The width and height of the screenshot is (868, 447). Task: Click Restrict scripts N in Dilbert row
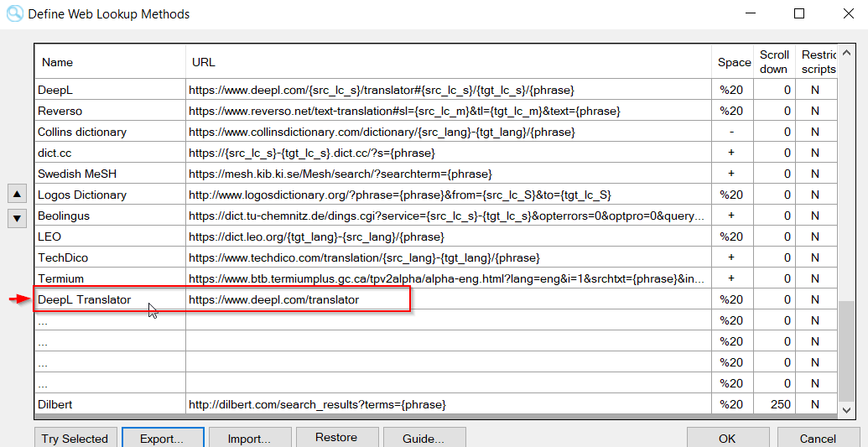pos(817,404)
